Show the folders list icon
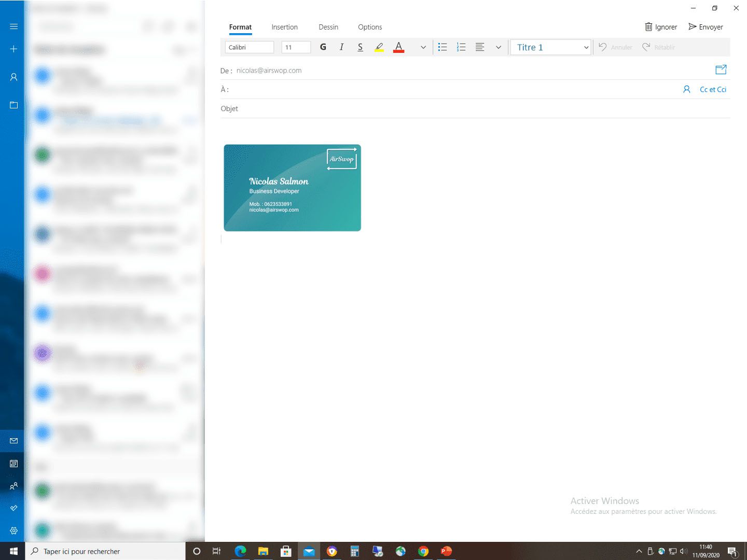 click(14, 105)
